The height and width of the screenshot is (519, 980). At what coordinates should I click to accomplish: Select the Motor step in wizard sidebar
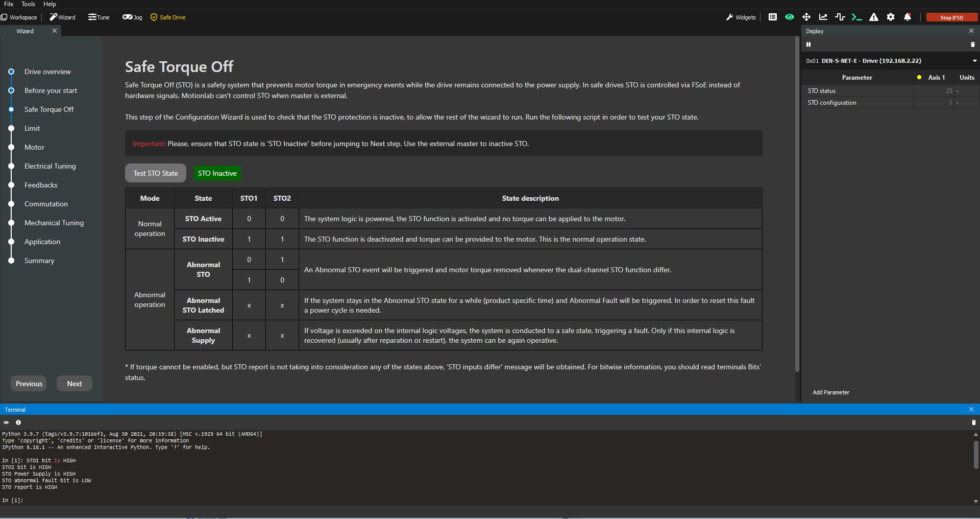[34, 147]
